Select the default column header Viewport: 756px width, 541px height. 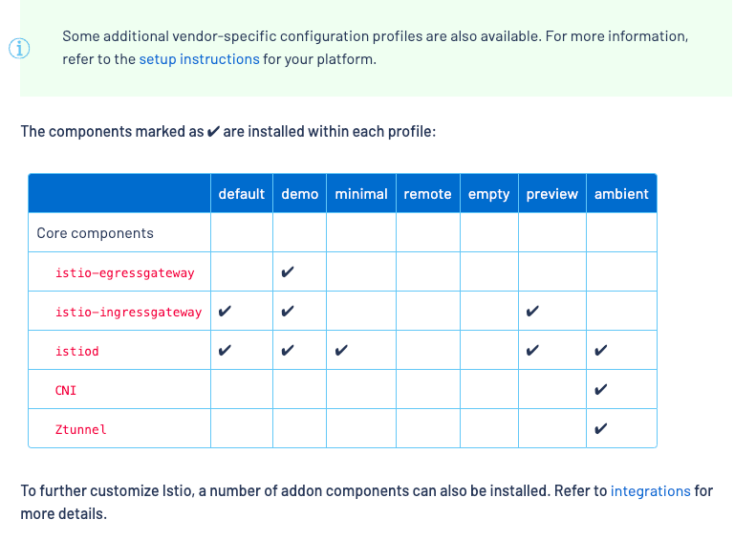point(242,194)
